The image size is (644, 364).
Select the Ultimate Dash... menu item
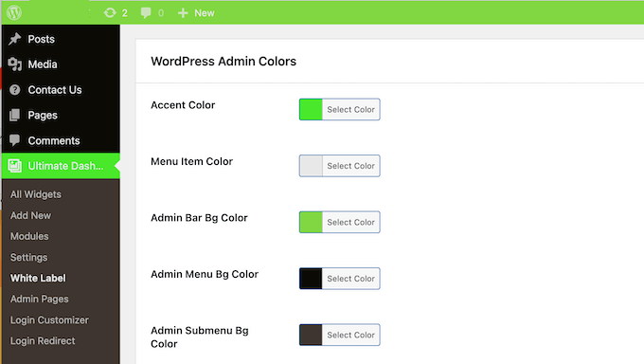(61, 166)
